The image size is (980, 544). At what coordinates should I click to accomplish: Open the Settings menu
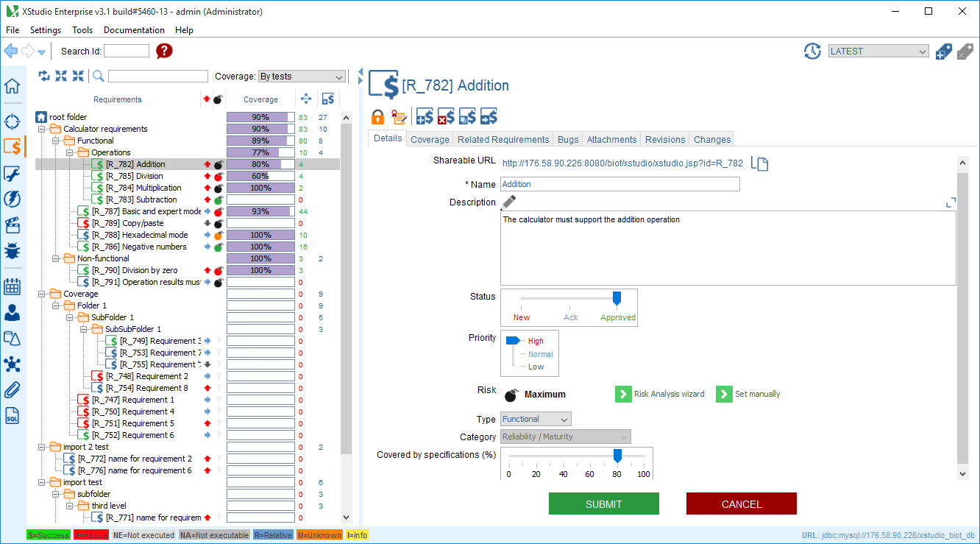pos(46,30)
